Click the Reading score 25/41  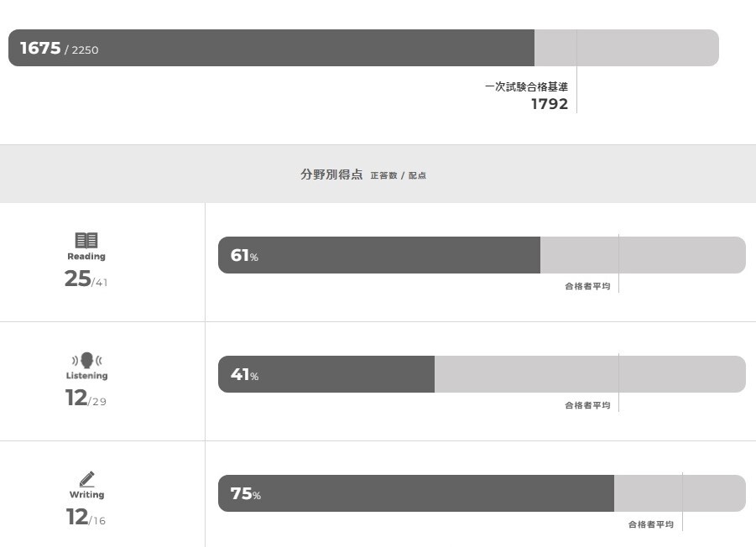[86, 279]
